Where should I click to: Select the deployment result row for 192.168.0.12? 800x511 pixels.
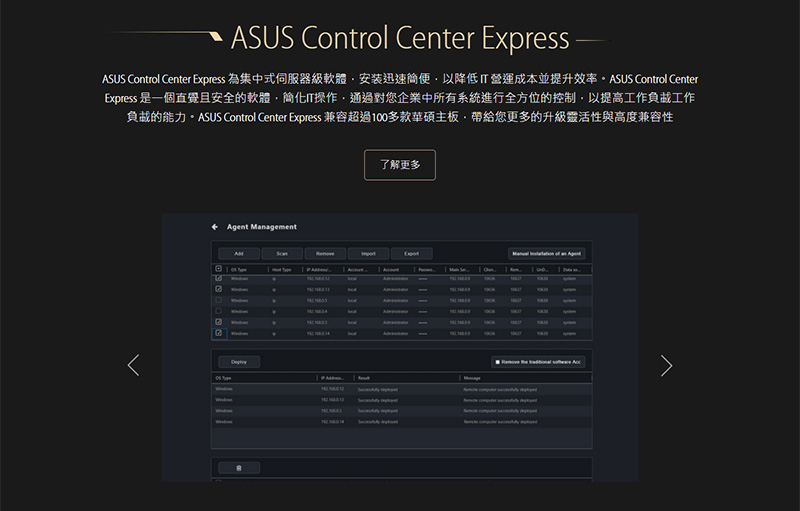pos(402,389)
